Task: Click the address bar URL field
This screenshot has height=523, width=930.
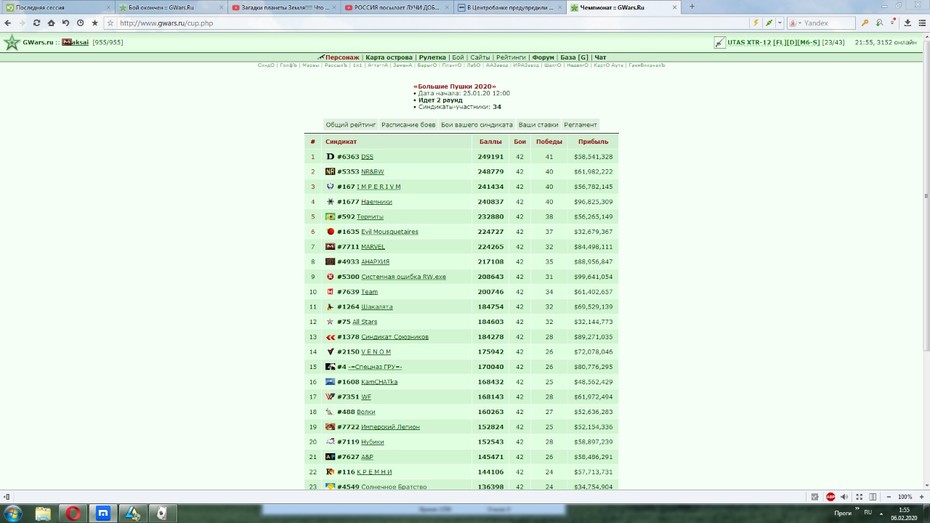Action: click(x=427, y=23)
